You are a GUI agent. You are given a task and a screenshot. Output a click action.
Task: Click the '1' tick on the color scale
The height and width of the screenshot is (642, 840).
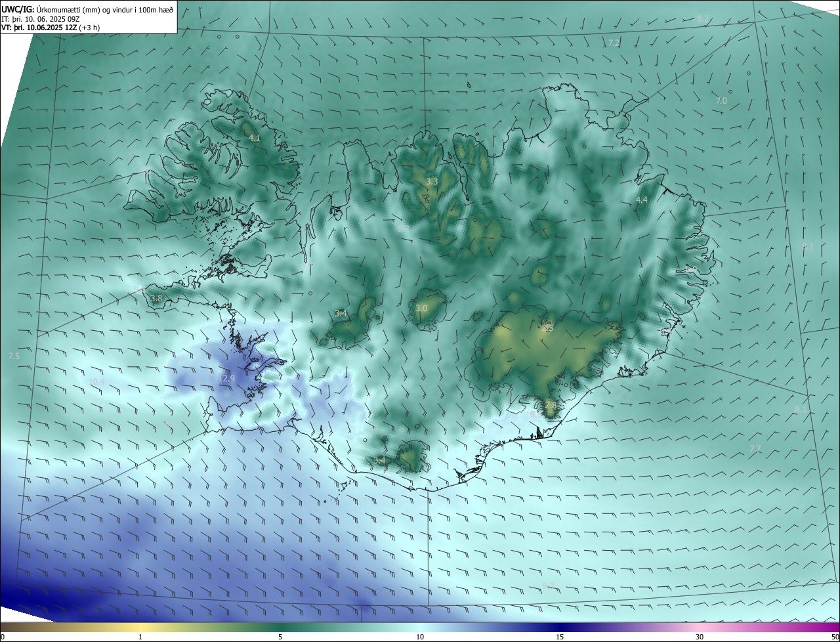click(140, 637)
